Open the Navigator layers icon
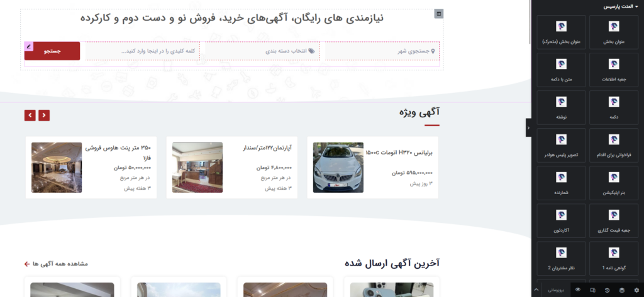Screen dimensions: 644x297 pyautogui.click(x=622, y=290)
